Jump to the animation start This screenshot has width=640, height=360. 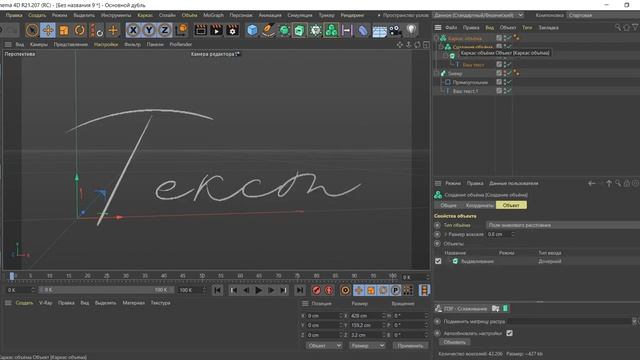(x=218, y=290)
